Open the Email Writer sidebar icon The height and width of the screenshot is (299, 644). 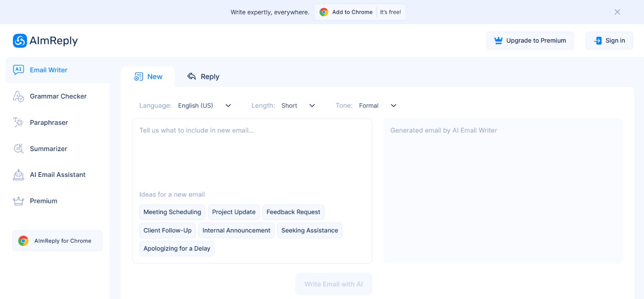(19, 70)
